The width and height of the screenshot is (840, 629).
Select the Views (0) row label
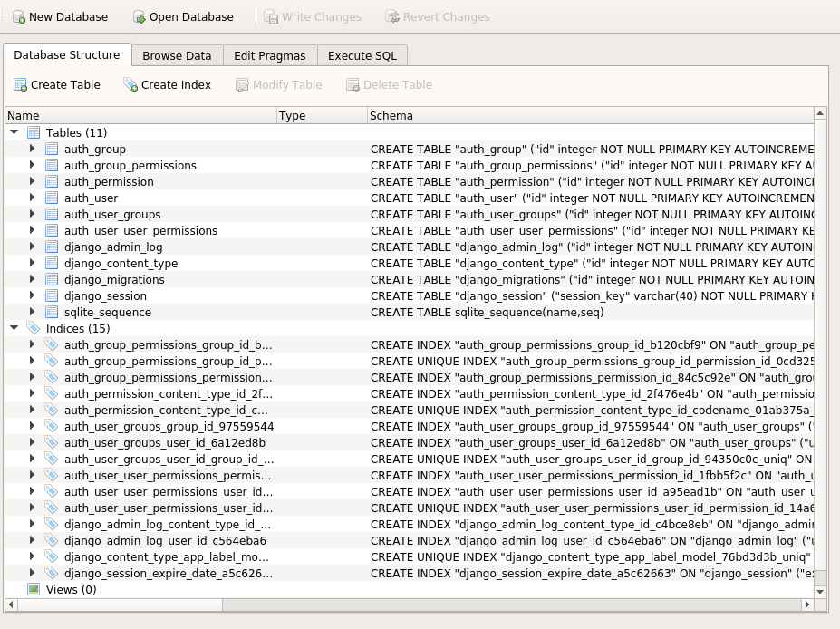72,589
